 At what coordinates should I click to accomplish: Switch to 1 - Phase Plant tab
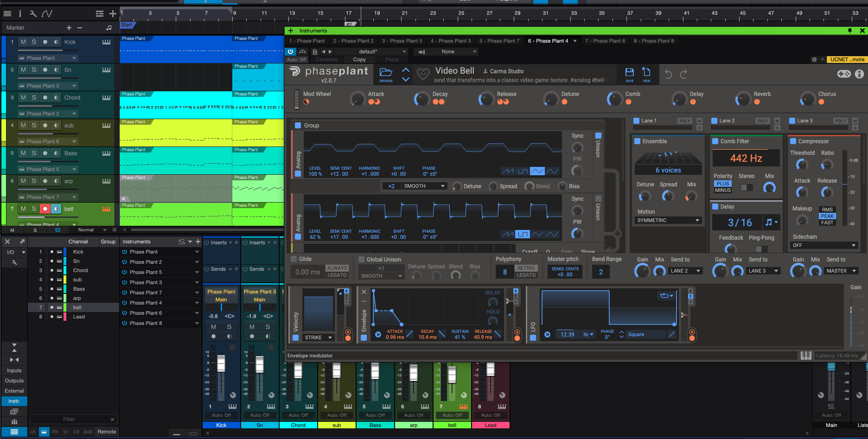point(307,41)
